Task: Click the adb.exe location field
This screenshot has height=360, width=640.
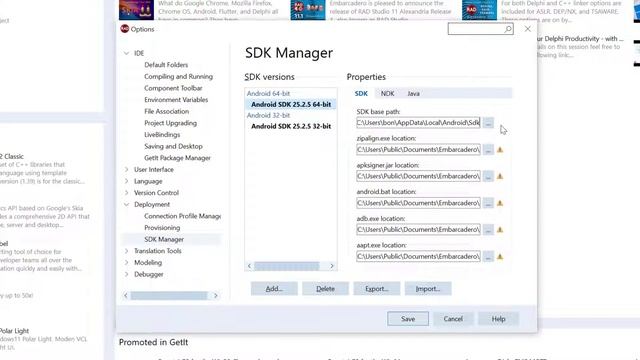Action: [418, 230]
